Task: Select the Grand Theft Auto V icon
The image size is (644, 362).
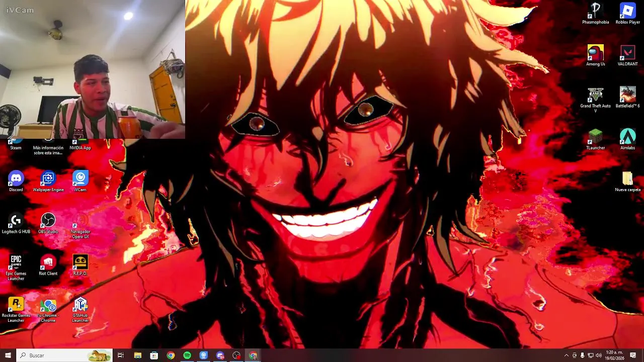Action: coord(596,100)
